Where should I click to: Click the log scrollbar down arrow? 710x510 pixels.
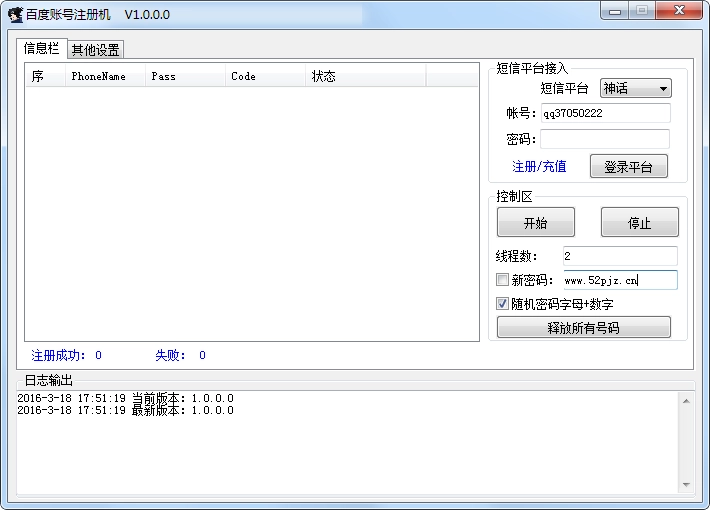point(686,485)
